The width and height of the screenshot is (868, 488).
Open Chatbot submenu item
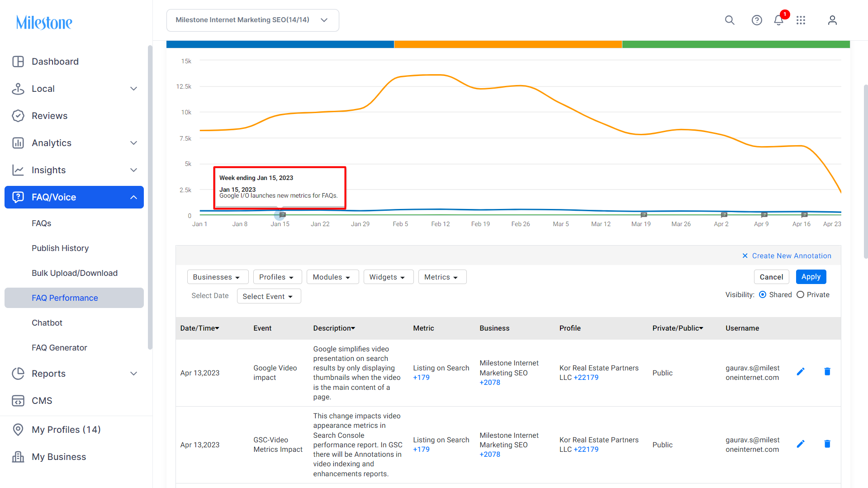pyautogui.click(x=74, y=323)
